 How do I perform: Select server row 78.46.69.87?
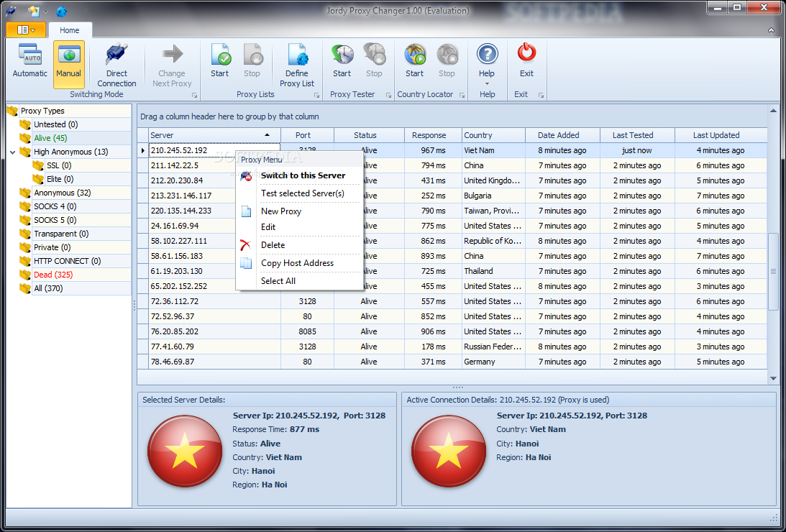452,362
